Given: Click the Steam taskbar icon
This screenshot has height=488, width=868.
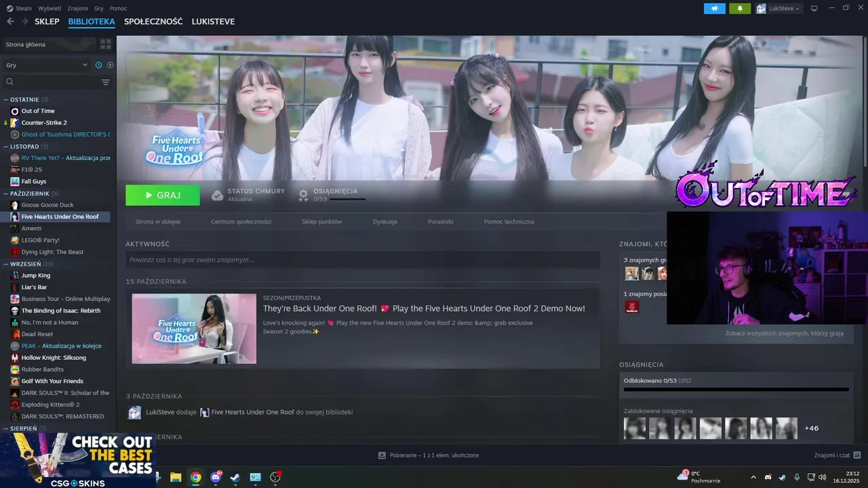Looking at the screenshot, I should [x=235, y=477].
